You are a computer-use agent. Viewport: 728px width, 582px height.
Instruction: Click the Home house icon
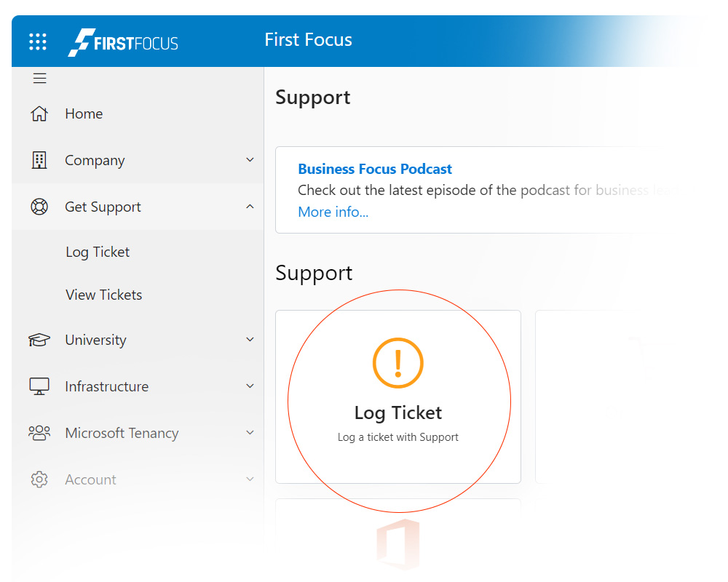click(x=39, y=113)
